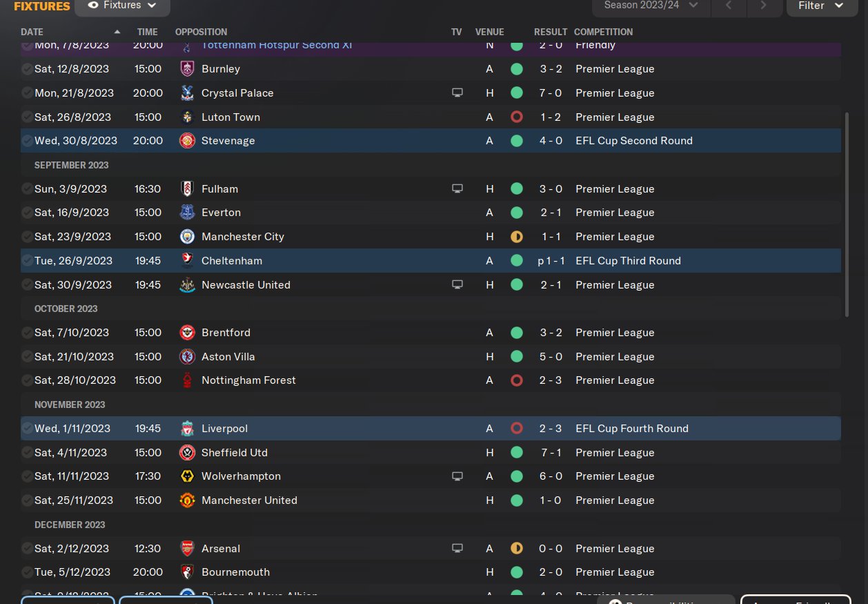868x604 pixels.
Task: Go to the previous season arrow
Action: pyautogui.click(x=729, y=6)
